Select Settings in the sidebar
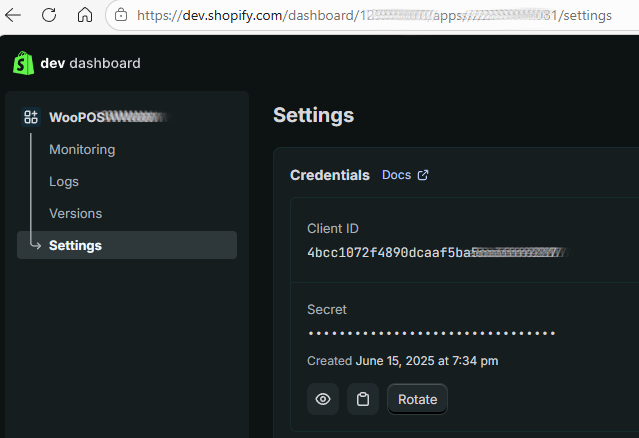This screenshot has height=438, width=639. coord(75,245)
